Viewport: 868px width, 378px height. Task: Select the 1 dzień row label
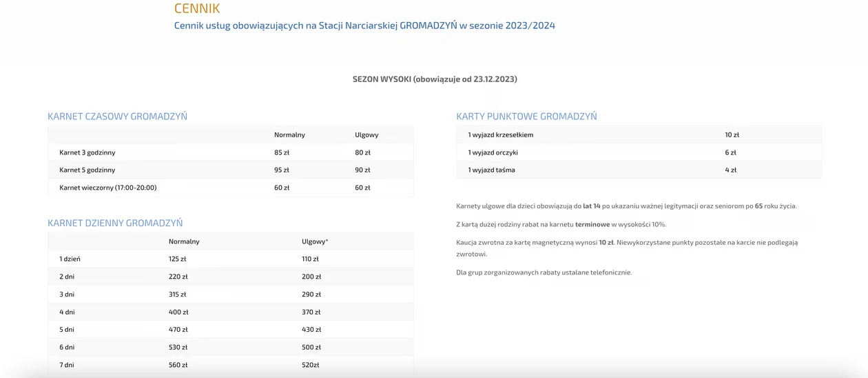[70, 259]
